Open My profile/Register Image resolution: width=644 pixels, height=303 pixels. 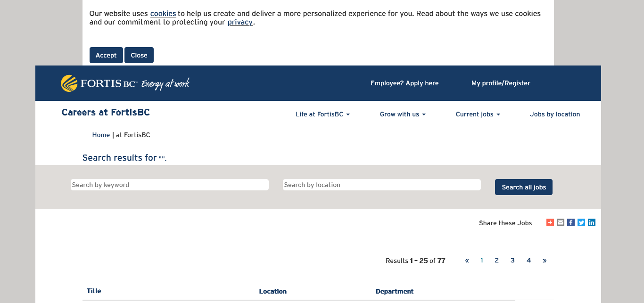[501, 83]
